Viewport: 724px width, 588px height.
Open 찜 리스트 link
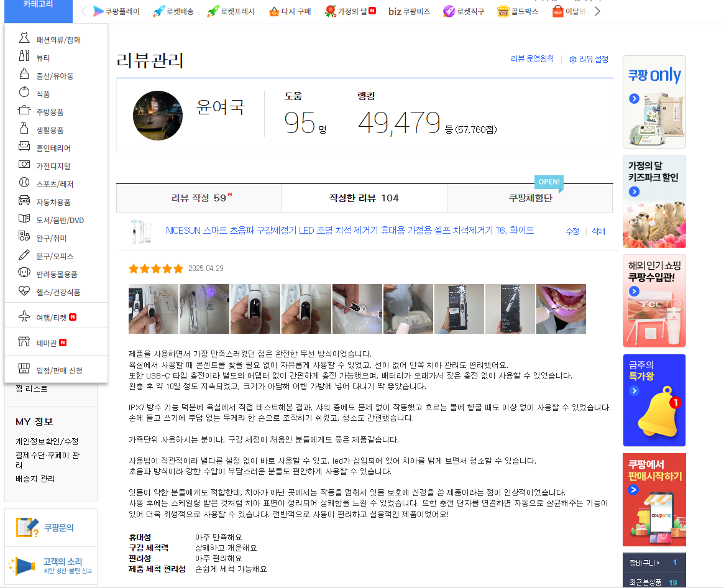(x=32, y=388)
